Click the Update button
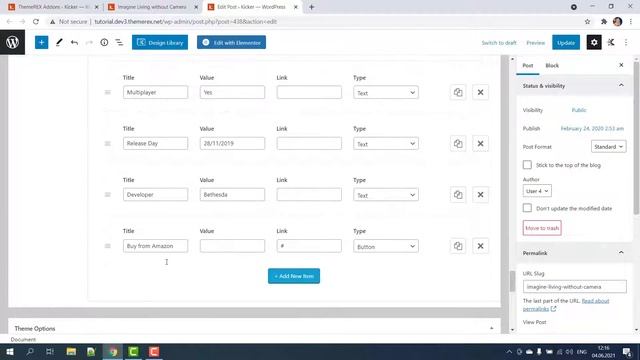Viewport: 640px width, 360px height. coord(566,42)
